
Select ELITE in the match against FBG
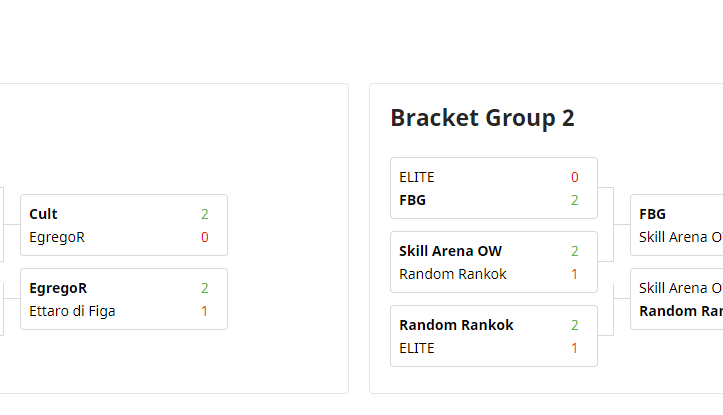click(417, 177)
